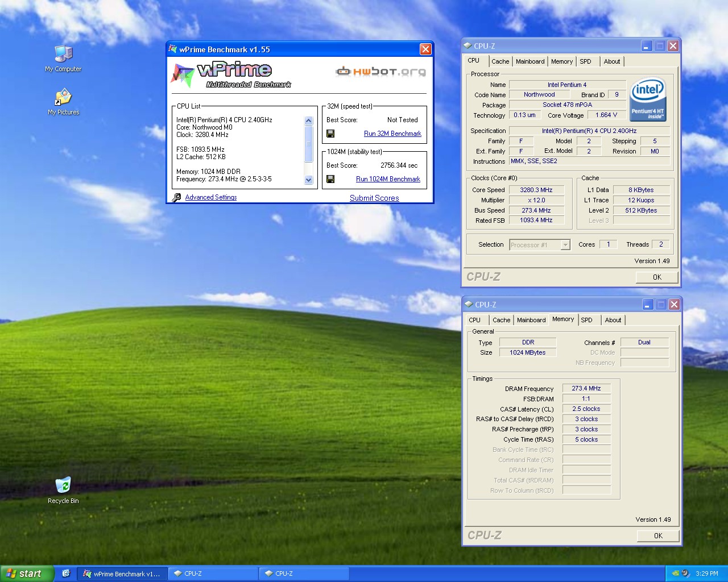Switch to About tab in upper CPU-Z

tap(612, 61)
